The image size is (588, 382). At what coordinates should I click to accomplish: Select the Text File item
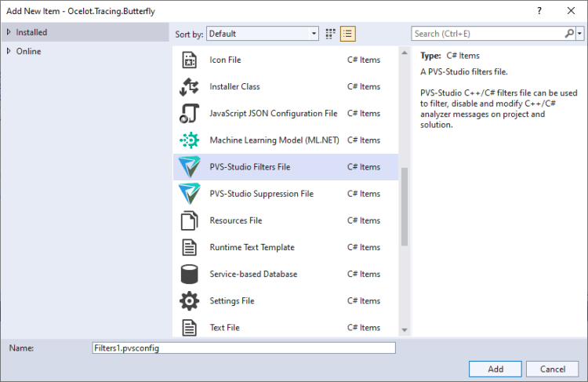pos(224,328)
